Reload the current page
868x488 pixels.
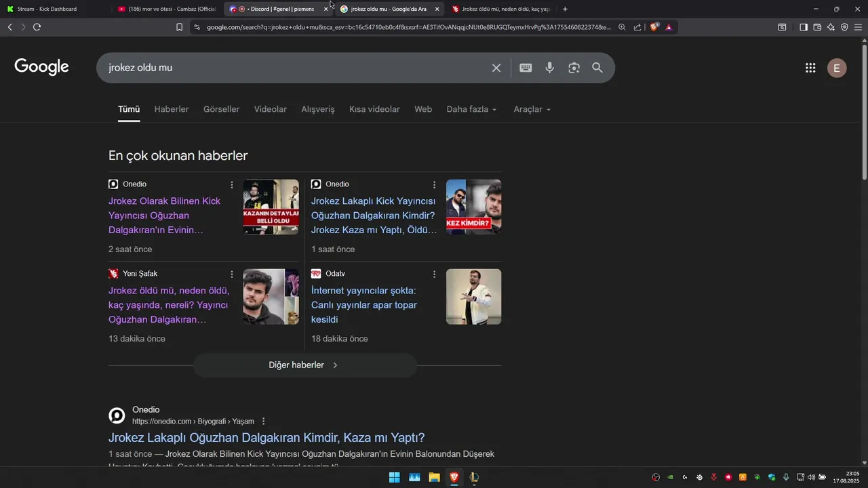[37, 27]
